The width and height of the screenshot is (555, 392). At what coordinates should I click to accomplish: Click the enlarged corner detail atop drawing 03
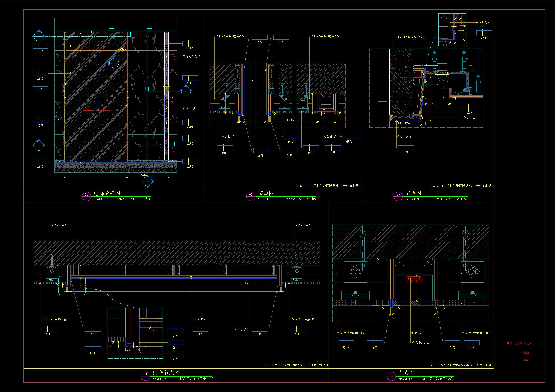[452, 29]
